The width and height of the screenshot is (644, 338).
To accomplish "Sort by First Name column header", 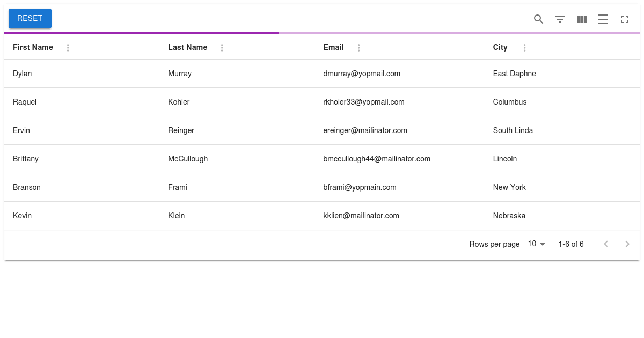I will (x=33, y=47).
